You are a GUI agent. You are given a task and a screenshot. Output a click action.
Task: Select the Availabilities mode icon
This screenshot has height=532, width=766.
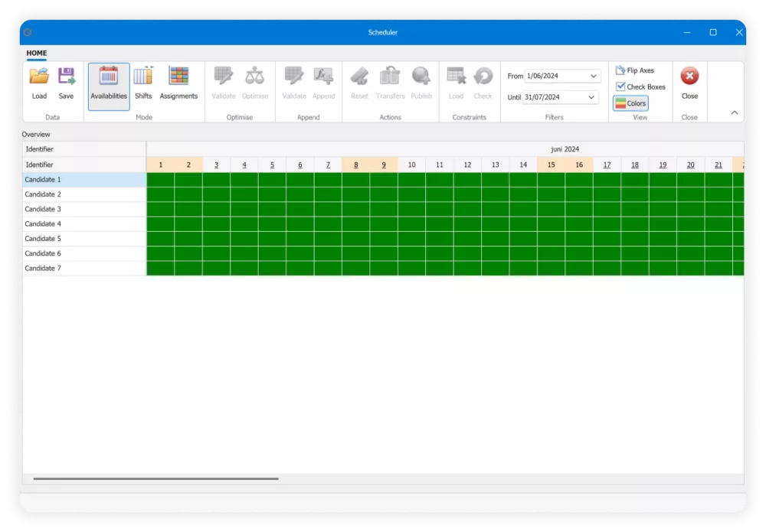click(x=109, y=76)
